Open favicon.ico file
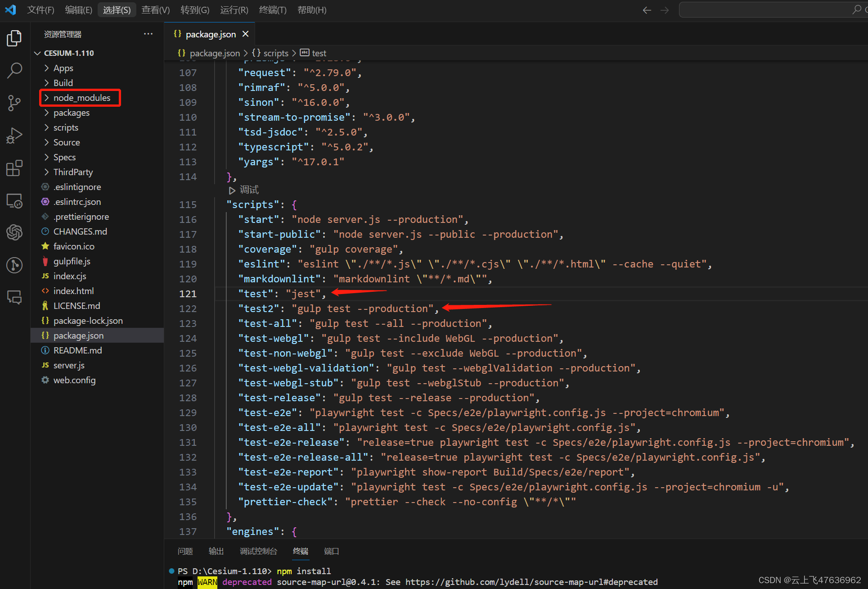Viewport: 868px width, 589px height. [97, 246]
